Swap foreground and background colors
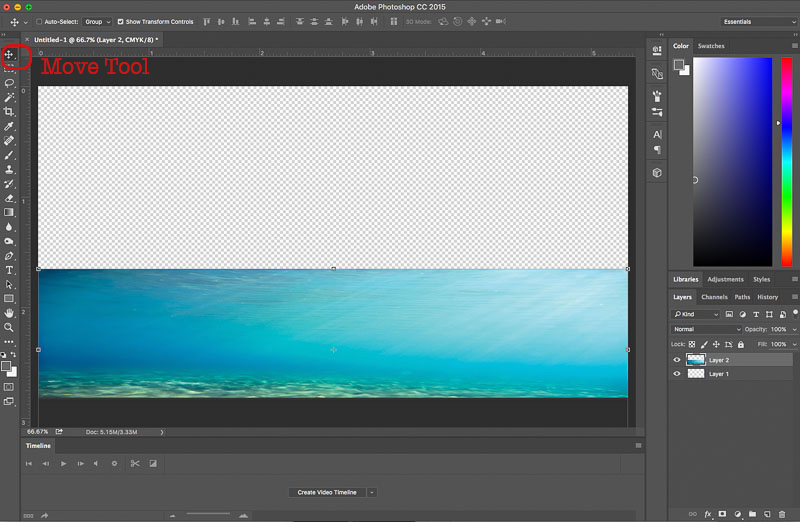The height and width of the screenshot is (522, 800). 14,355
